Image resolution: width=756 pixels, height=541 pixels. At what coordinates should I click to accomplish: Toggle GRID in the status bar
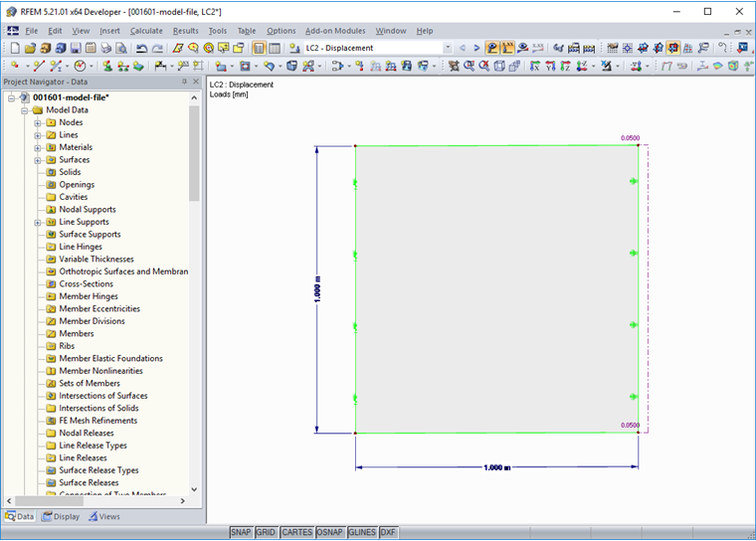(266, 532)
